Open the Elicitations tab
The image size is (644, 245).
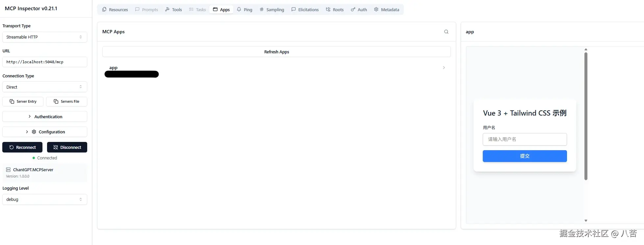pyautogui.click(x=305, y=10)
